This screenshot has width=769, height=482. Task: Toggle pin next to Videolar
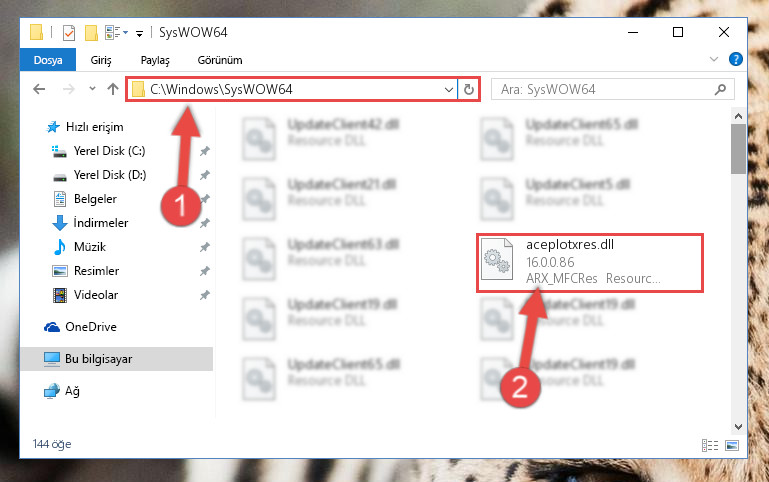[x=205, y=295]
